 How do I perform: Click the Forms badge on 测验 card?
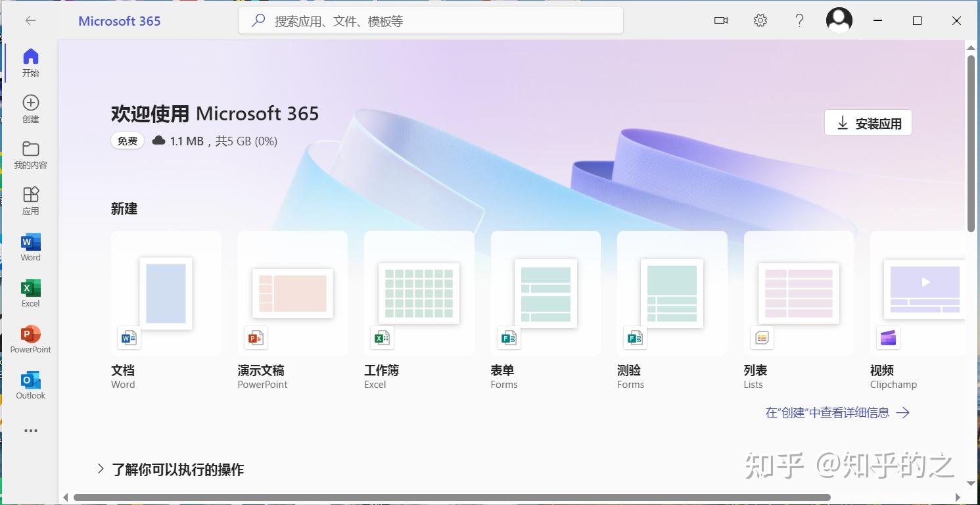pos(635,338)
